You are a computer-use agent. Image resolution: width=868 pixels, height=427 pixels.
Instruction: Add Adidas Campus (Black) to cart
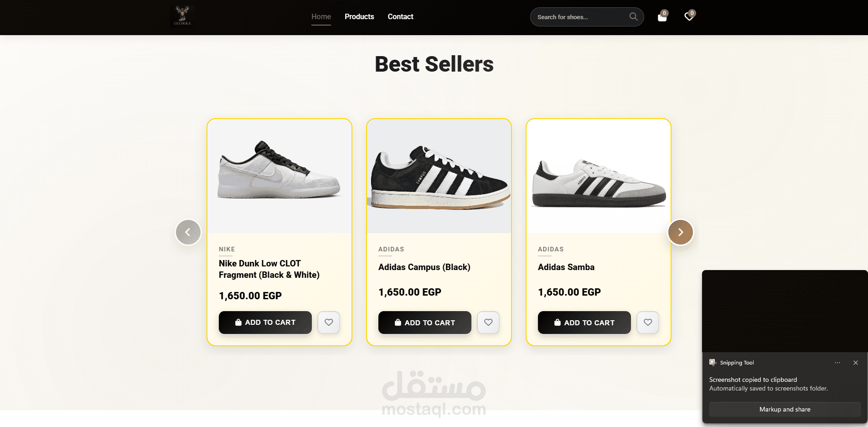point(424,323)
